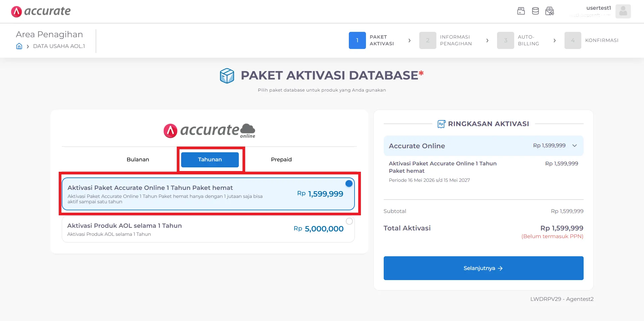Click the Selanjutnya button

(483, 268)
